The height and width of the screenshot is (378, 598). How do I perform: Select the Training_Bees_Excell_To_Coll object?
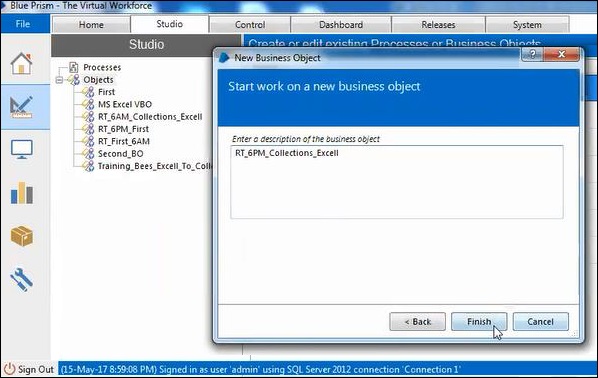pyautogui.click(x=155, y=166)
